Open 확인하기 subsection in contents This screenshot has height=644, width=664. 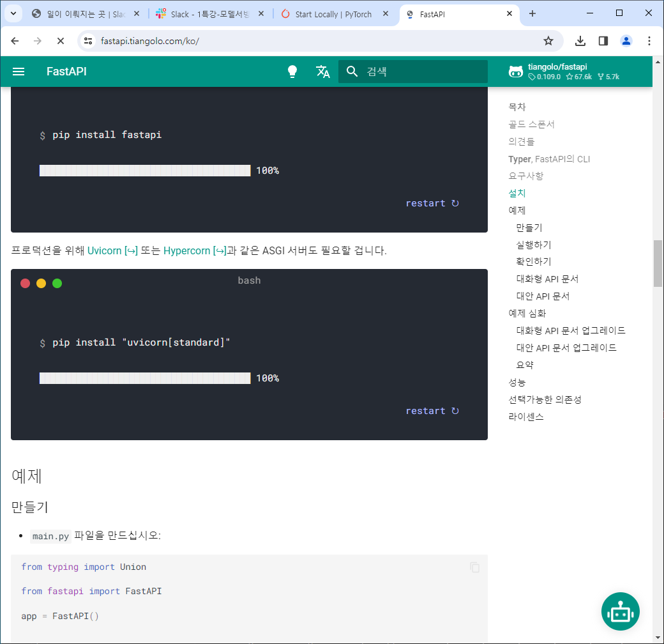point(534,261)
